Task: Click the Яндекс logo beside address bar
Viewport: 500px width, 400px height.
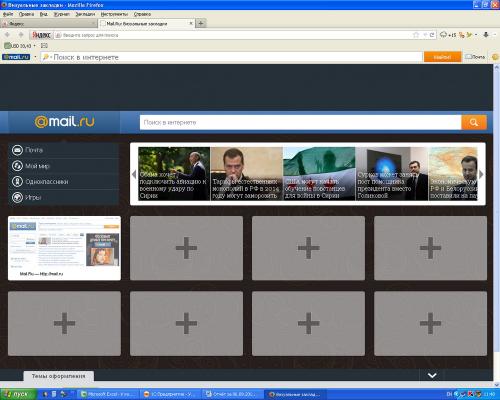Action: point(41,35)
